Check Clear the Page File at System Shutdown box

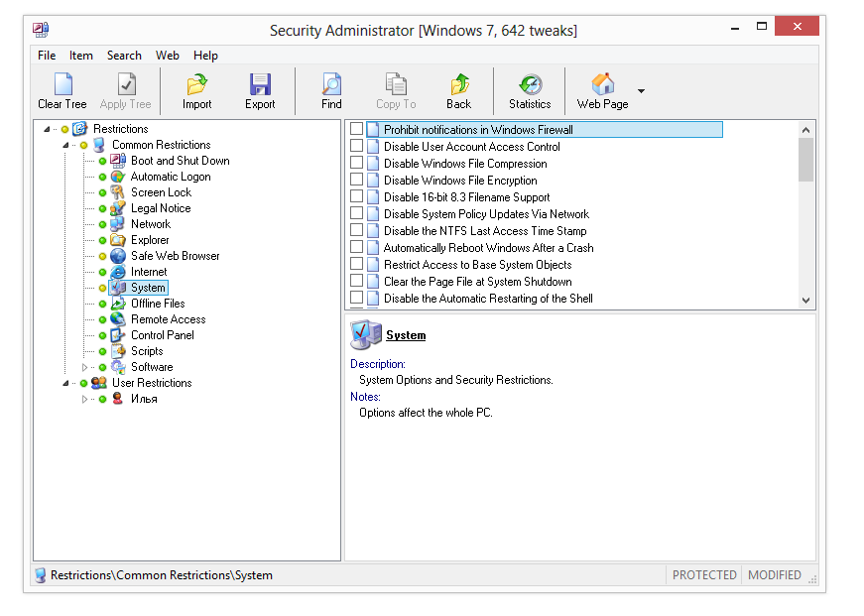356,281
